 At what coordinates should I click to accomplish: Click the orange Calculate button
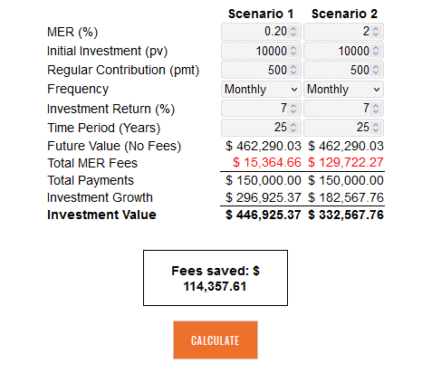(x=215, y=340)
